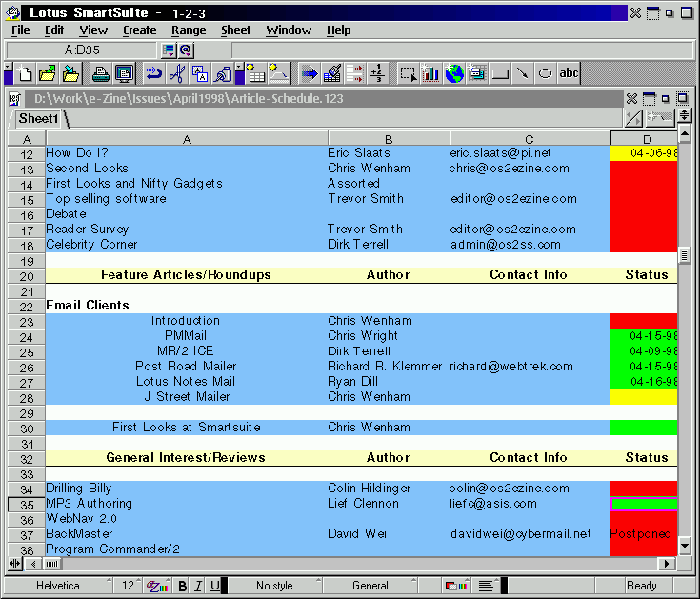Screen dimensions: 700x599
Task: Click the Cut scissors icon
Action: 177,73
